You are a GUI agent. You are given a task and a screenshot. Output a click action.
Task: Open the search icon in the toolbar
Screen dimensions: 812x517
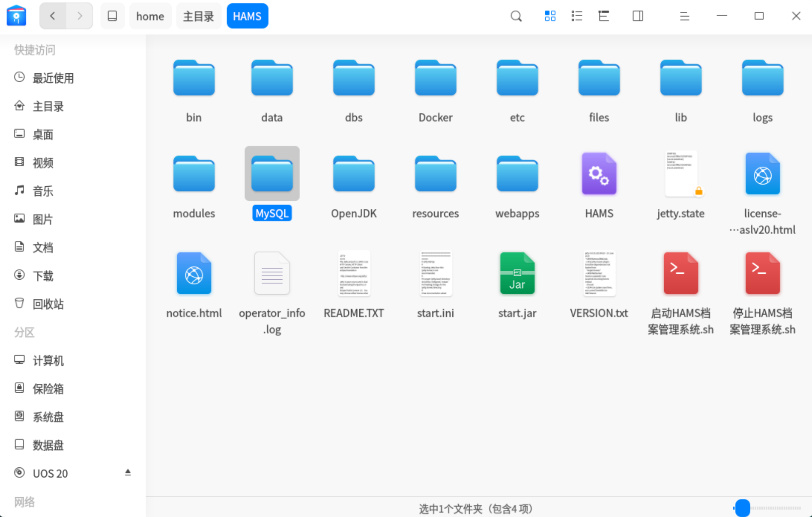tap(516, 16)
